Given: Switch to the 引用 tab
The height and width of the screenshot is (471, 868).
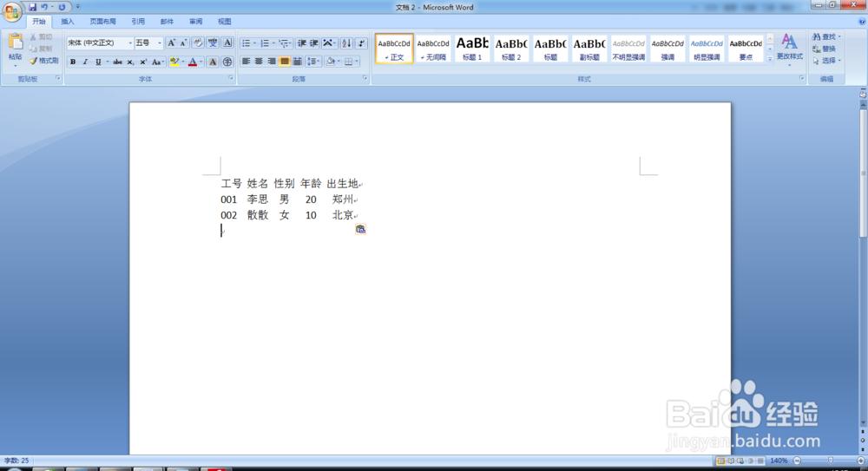Looking at the screenshot, I should click(138, 22).
